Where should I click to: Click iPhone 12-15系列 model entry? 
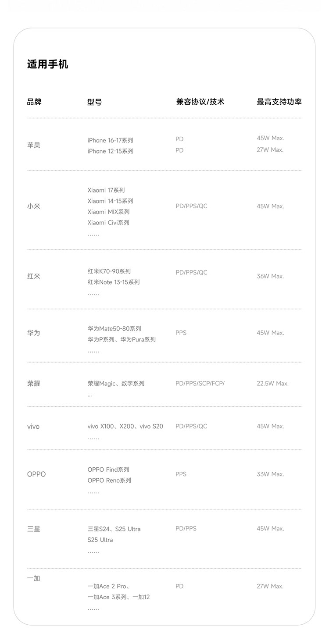pos(110,151)
